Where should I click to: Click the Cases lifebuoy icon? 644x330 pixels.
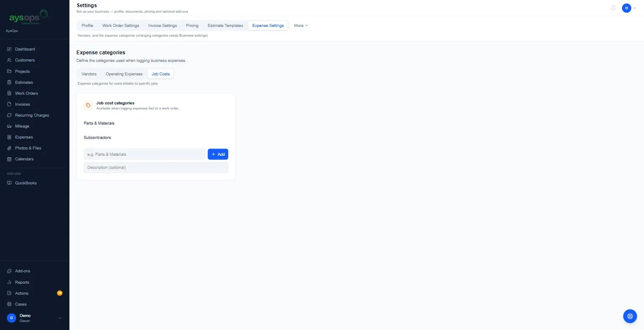pyautogui.click(x=9, y=304)
